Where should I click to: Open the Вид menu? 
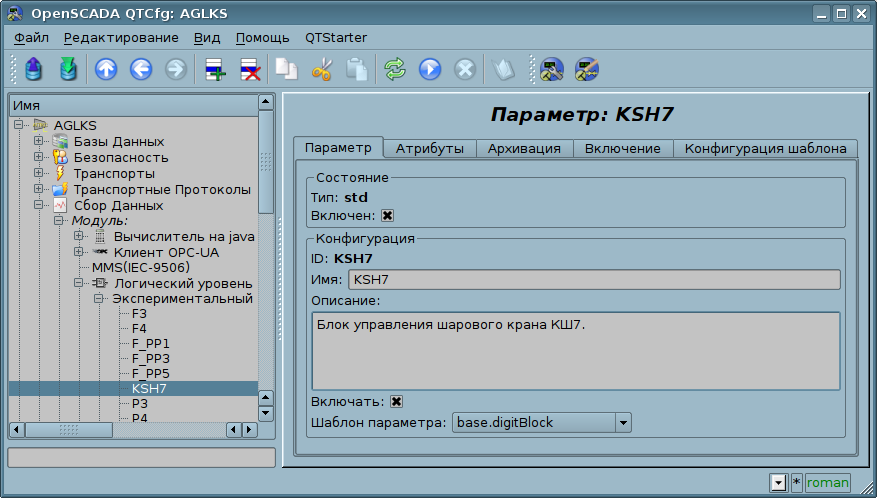(207, 37)
